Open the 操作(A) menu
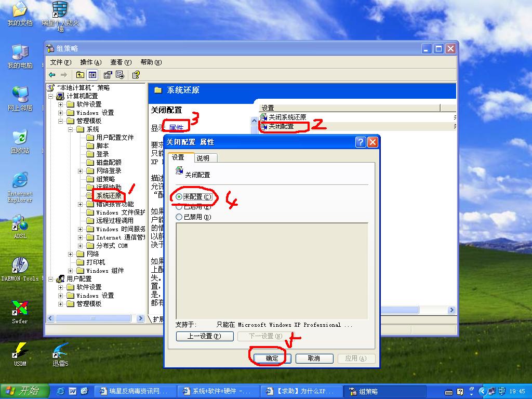 (90, 62)
